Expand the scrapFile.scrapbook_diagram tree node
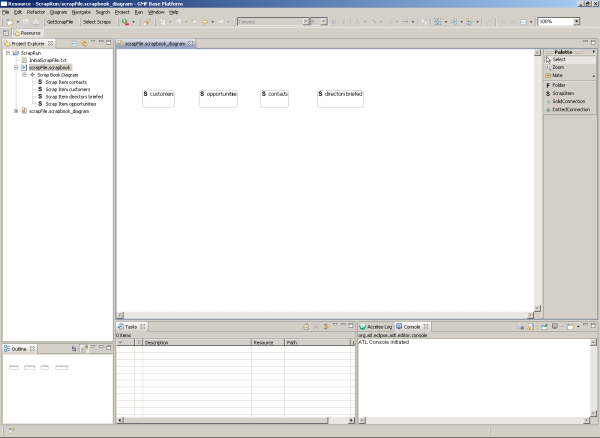 coord(15,111)
